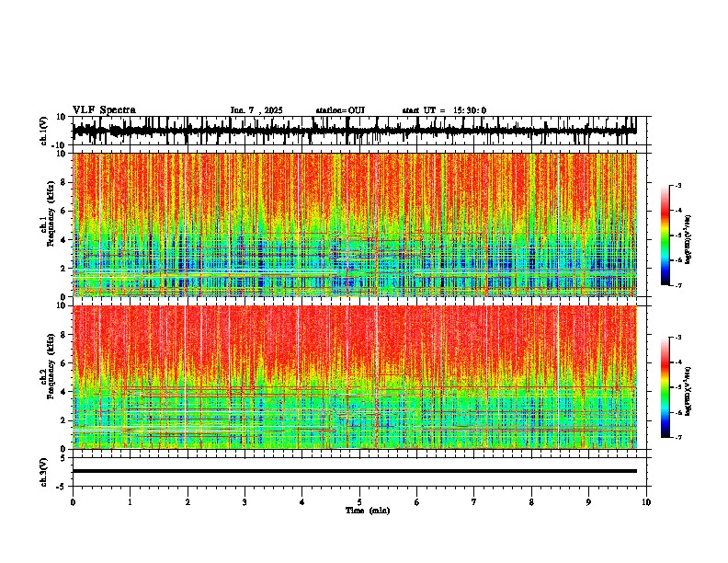Click the ch.1 colorbar log(PSD) unit label

pyautogui.click(x=688, y=240)
